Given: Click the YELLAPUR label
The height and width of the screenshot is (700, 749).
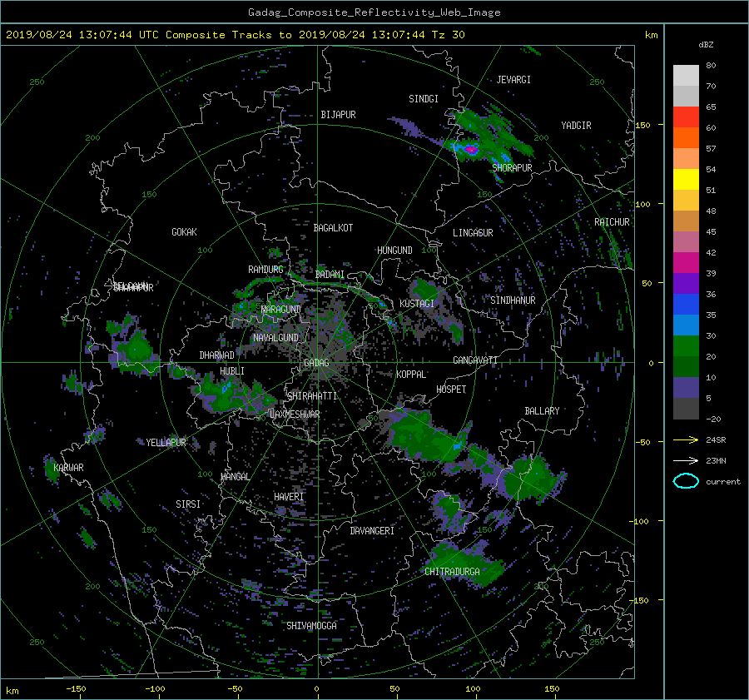Looking at the screenshot, I should (166, 443).
